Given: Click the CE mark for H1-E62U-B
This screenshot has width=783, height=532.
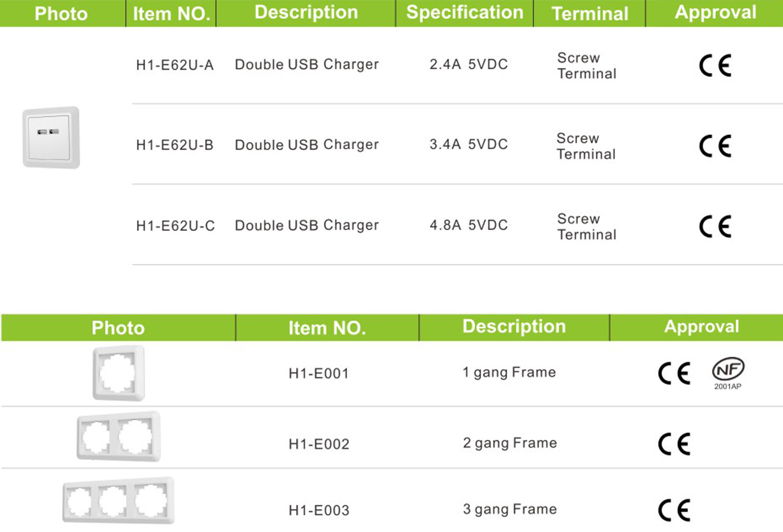Looking at the screenshot, I should (x=716, y=146).
